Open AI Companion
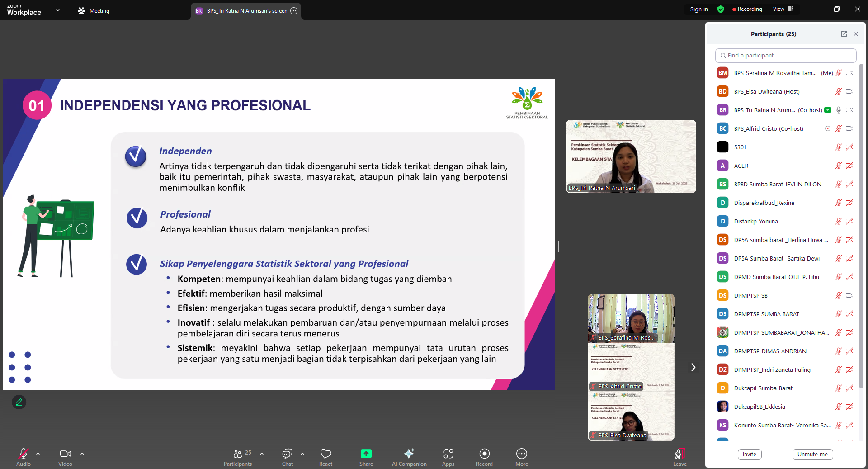The image size is (868, 469). point(409,454)
